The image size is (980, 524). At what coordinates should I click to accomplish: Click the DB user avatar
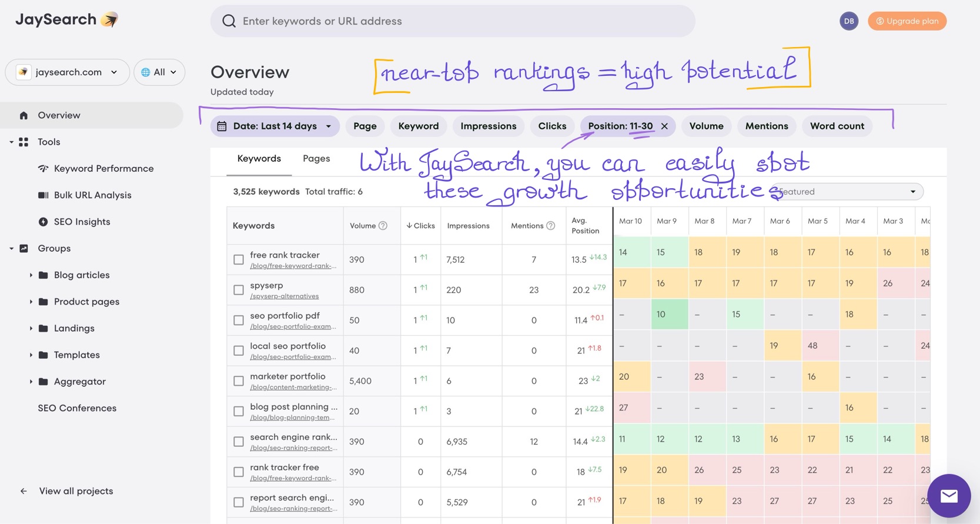coord(849,21)
